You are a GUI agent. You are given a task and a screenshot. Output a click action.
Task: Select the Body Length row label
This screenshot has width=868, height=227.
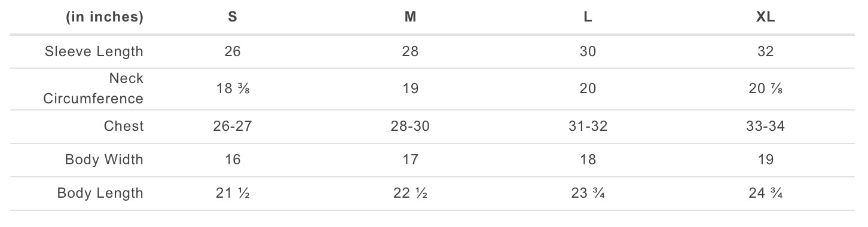[x=100, y=193]
